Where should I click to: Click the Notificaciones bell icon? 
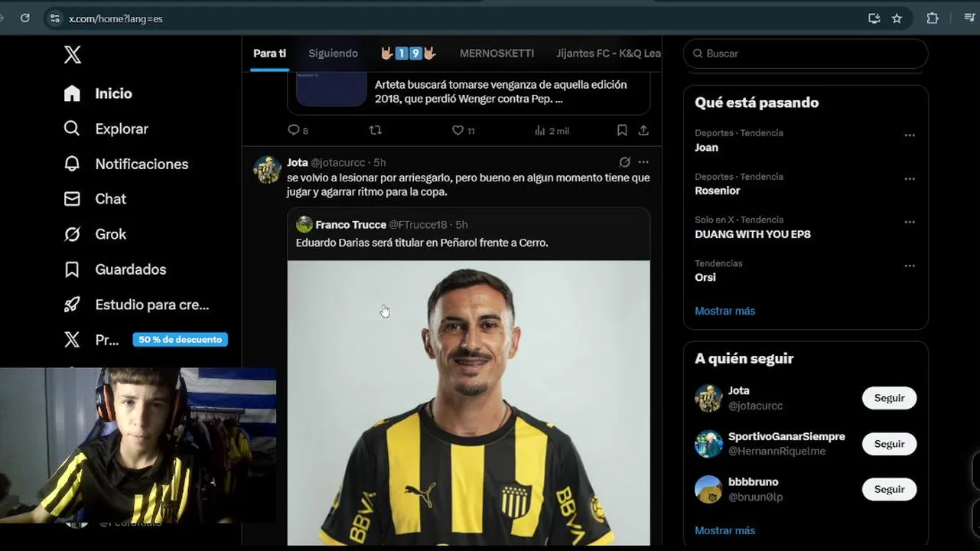click(72, 164)
